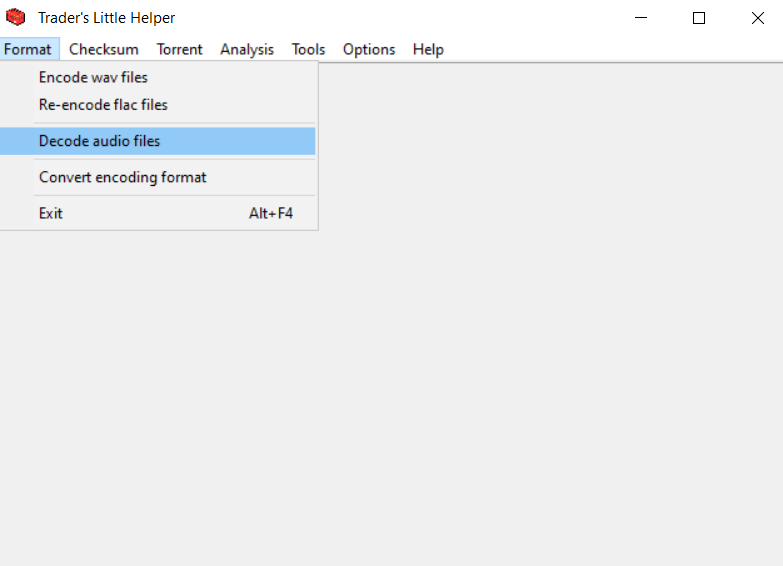Choose Re-encode flac files
The width and height of the screenshot is (783, 566).
[x=103, y=105]
